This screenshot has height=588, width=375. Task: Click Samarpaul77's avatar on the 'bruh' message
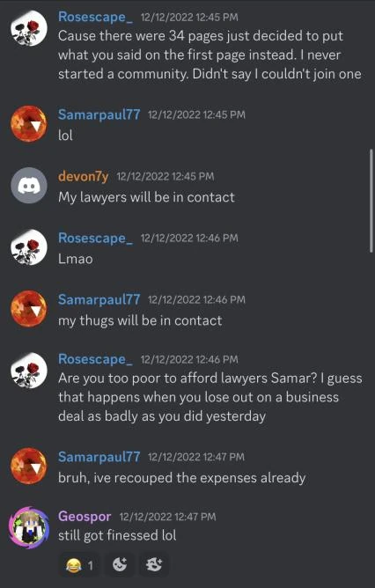29,466
